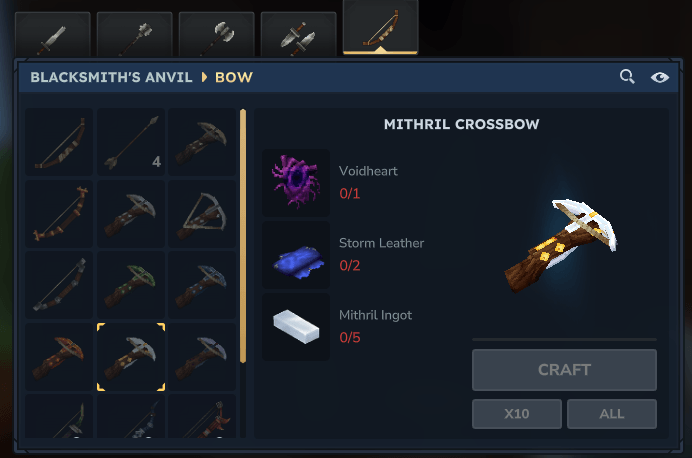Viewport: 692px width, 458px height.
Task: Click the CRAFT button
Action: click(x=564, y=370)
